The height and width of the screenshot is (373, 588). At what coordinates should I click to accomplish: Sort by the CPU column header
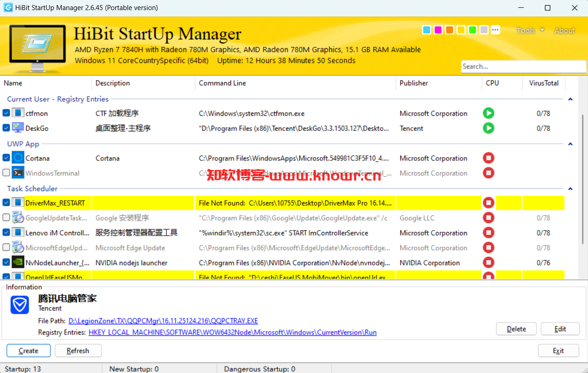click(x=502, y=83)
